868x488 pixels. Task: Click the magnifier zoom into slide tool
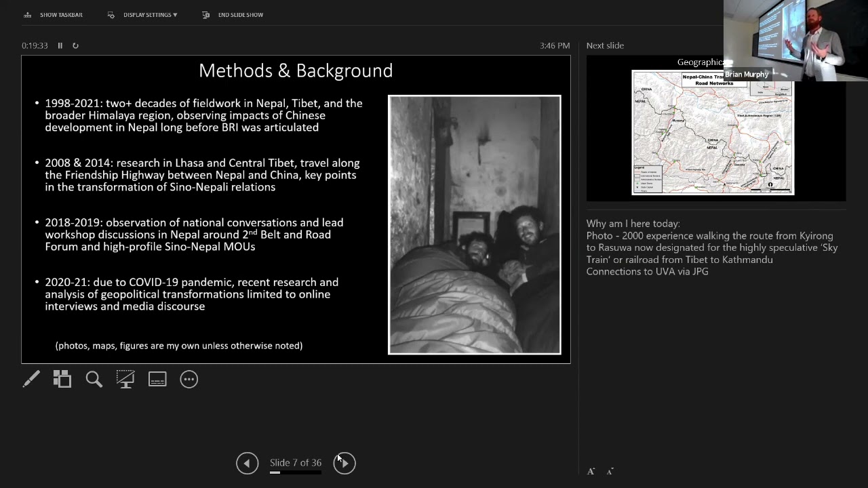tap(94, 379)
